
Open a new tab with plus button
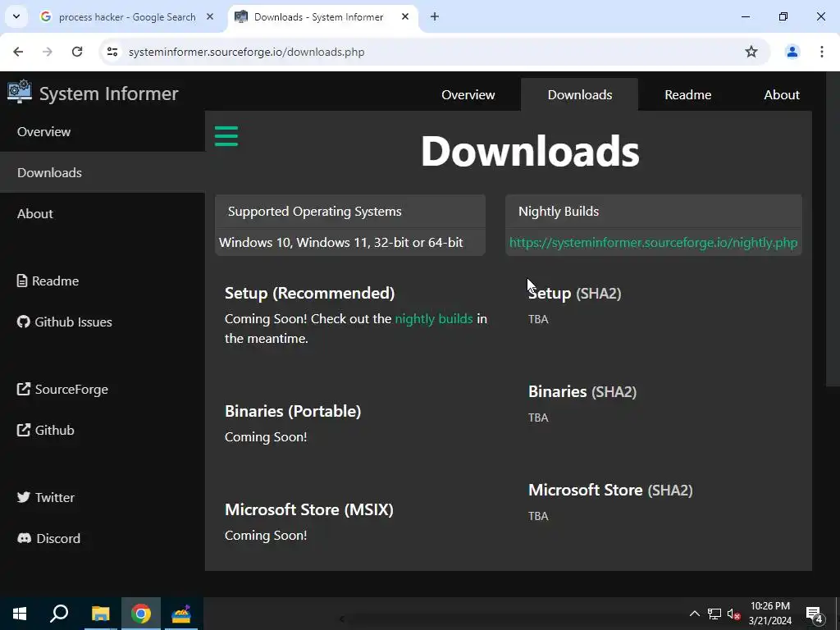click(435, 16)
